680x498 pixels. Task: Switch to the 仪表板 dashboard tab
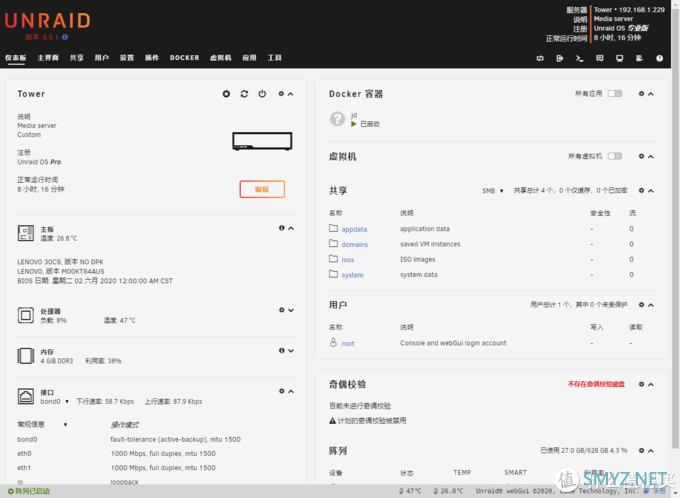(x=16, y=58)
